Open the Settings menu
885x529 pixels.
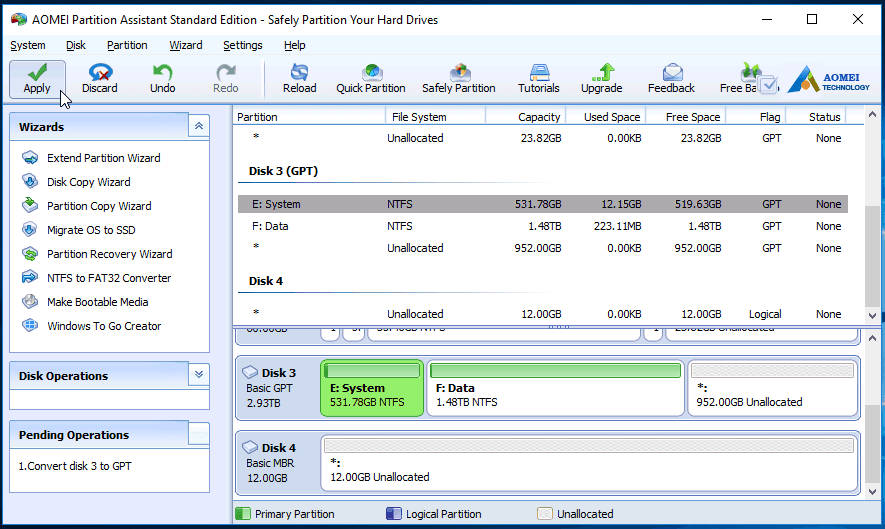tap(243, 45)
